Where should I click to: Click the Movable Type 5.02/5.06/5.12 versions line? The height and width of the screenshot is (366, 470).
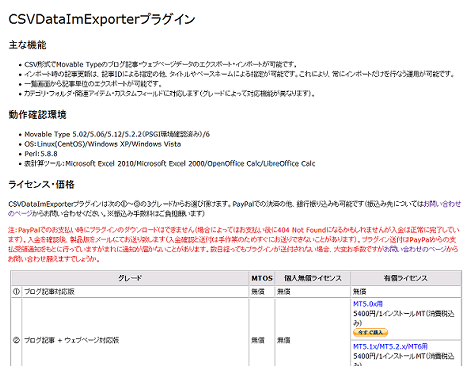pos(117,134)
